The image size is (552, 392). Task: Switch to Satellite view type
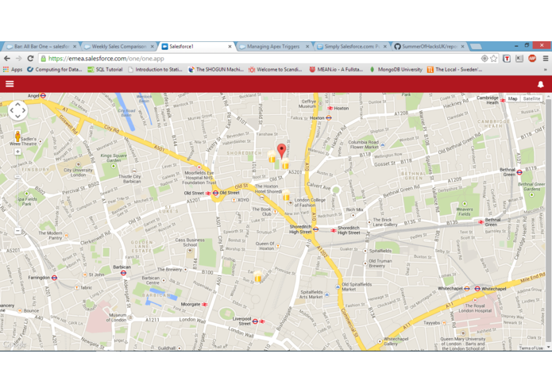coord(531,98)
